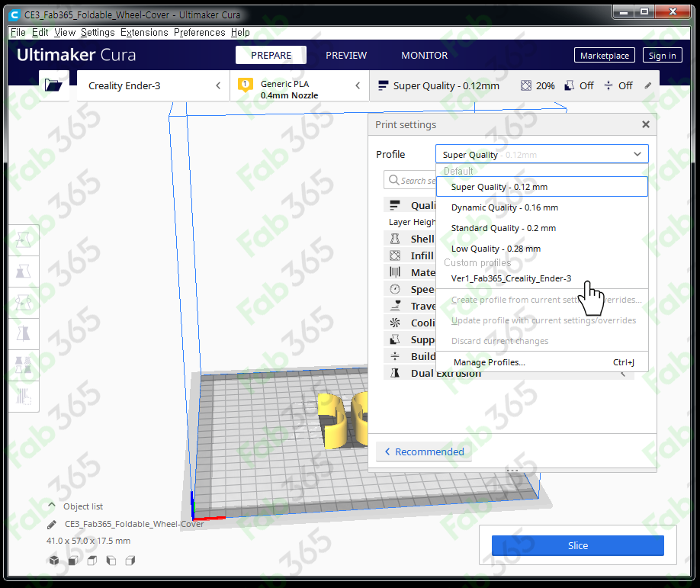
Task: Switch to front view cube icon
Action: click(73, 561)
